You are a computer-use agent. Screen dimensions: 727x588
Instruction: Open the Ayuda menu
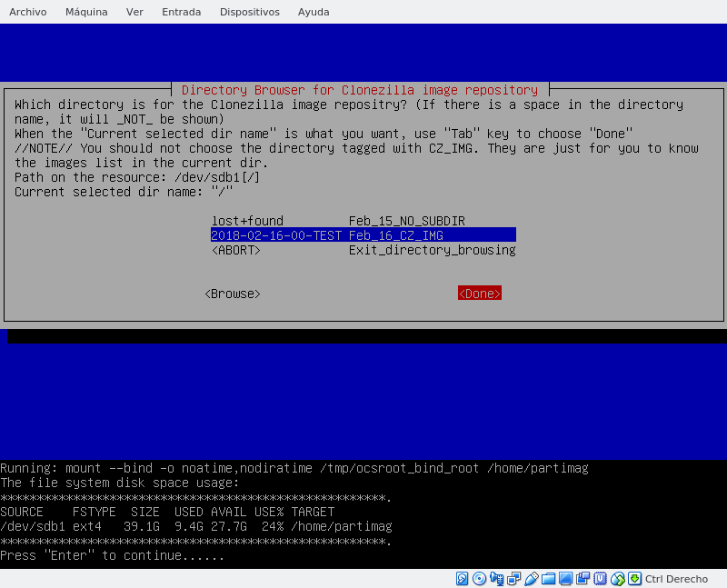click(314, 12)
